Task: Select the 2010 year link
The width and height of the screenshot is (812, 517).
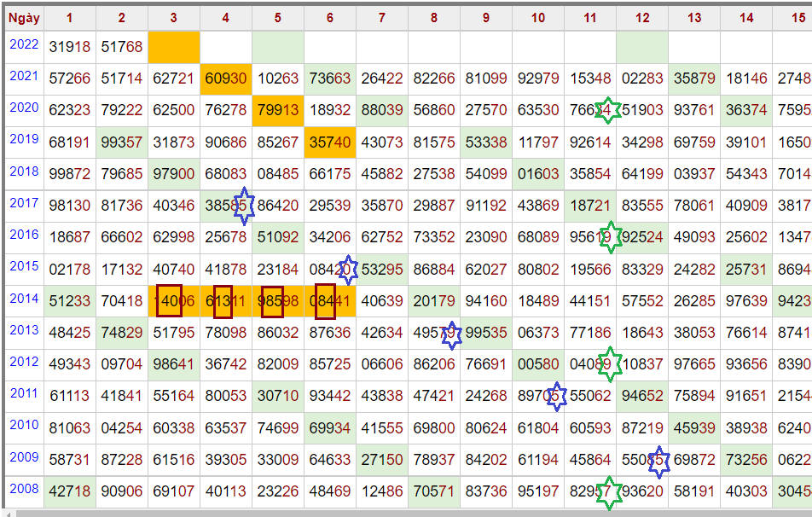Action: (24, 426)
